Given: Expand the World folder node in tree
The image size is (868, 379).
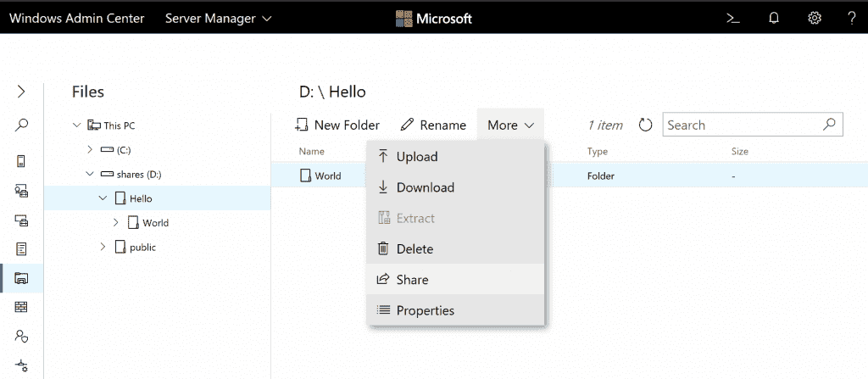Looking at the screenshot, I should (115, 223).
